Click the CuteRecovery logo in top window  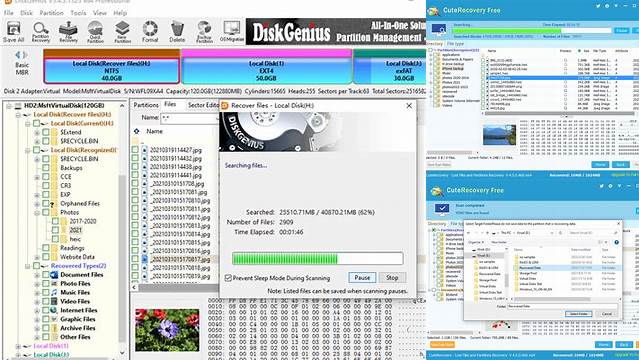pyautogui.click(x=434, y=11)
